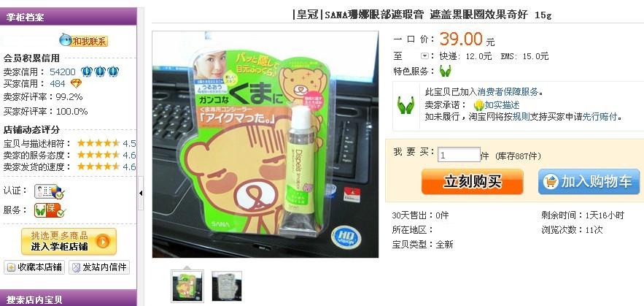Click the 立刻购买 buy now button
The height and width of the screenshot is (306, 644).
(473, 182)
